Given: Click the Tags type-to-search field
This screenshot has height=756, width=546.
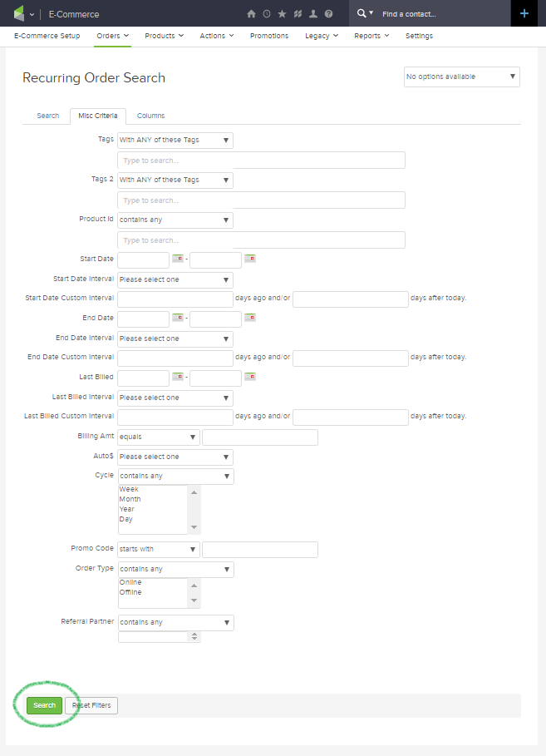Looking at the screenshot, I should pos(261,161).
